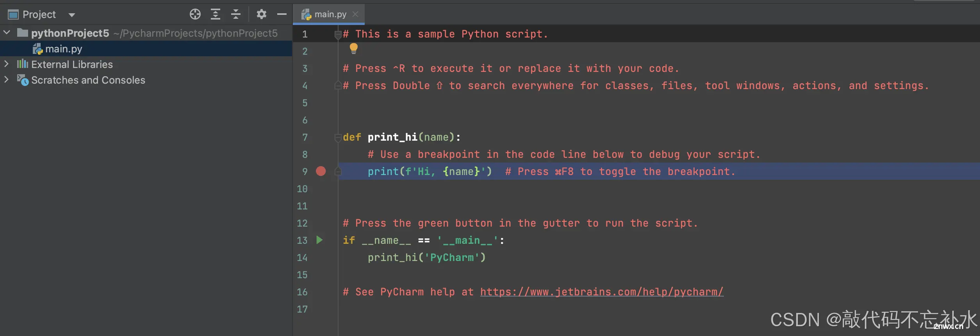Image resolution: width=980 pixels, height=336 pixels.
Task: Click line number 17 in the gutter
Action: [x=302, y=309]
